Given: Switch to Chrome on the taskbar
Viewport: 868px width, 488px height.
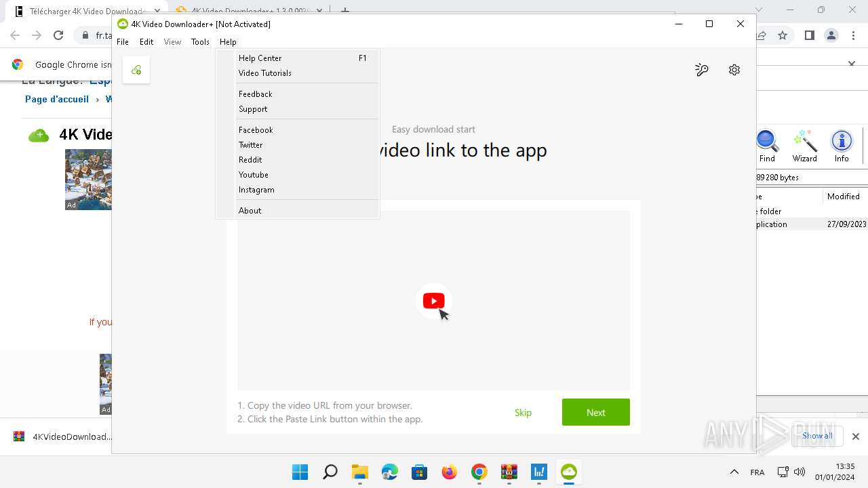Looking at the screenshot, I should tap(479, 472).
